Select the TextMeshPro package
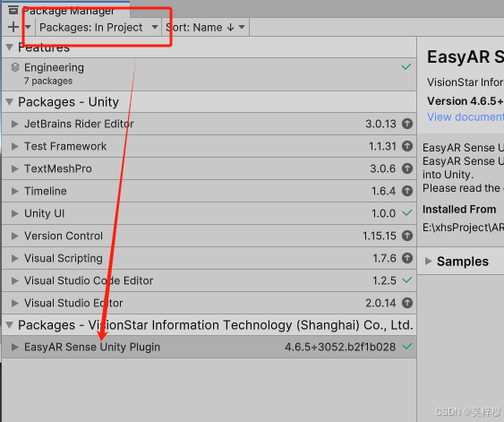This screenshot has height=422, width=504. point(209,168)
